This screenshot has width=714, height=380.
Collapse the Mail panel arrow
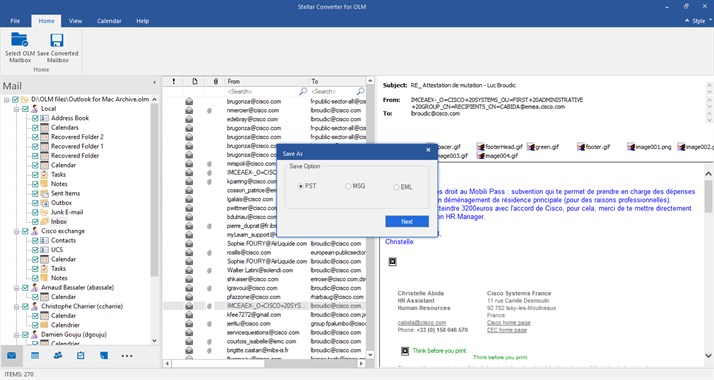154,82
